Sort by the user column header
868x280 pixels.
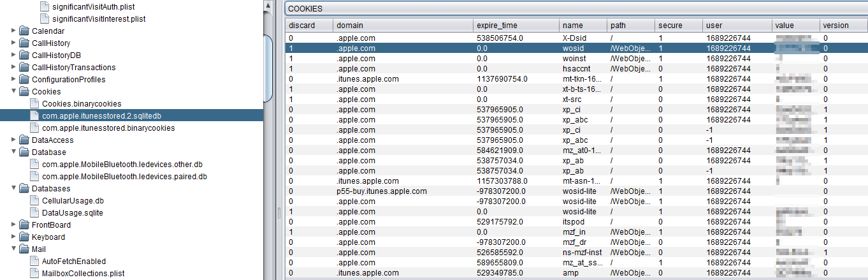click(x=737, y=26)
